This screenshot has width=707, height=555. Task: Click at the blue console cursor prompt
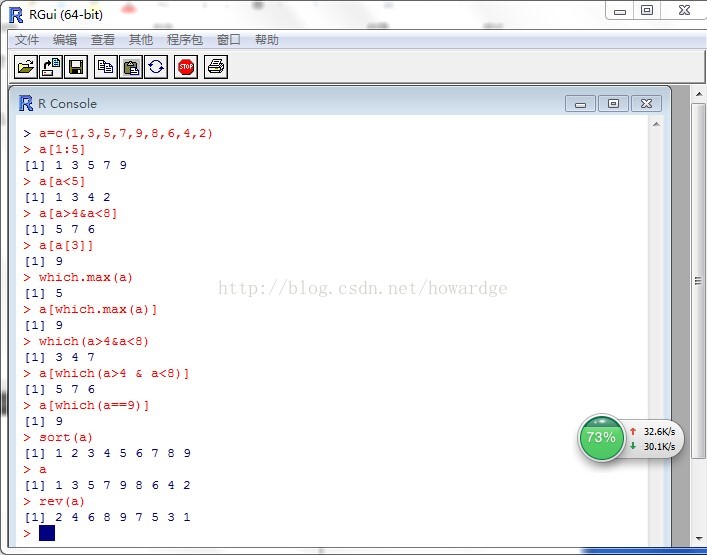pos(47,533)
